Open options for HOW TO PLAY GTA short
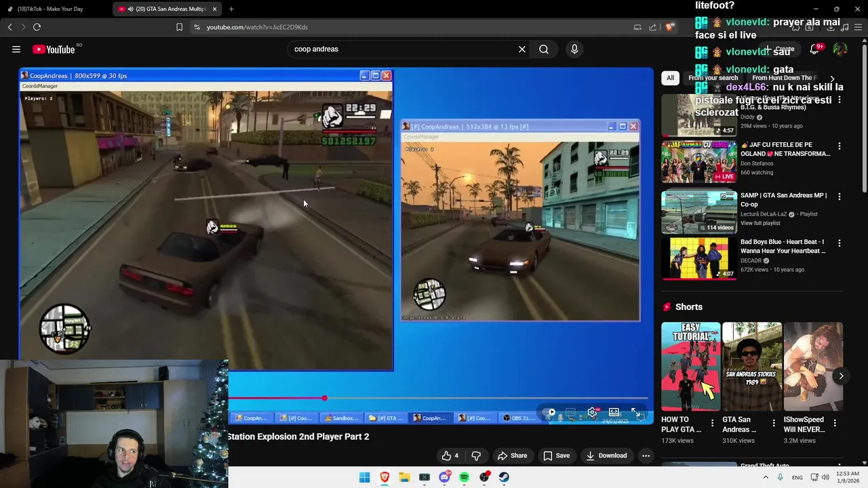The width and height of the screenshot is (868, 488). (712, 423)
